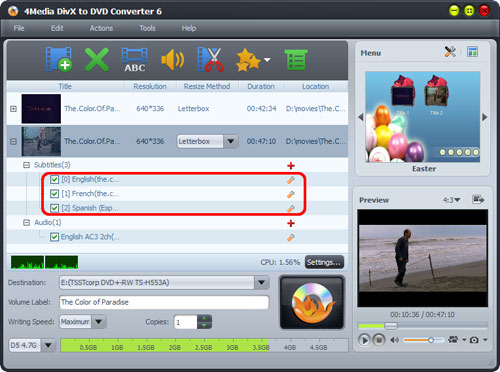Screen dimensions: 500x372
Task: Open the clip scissors tool
Action: [x=210, y=59]
